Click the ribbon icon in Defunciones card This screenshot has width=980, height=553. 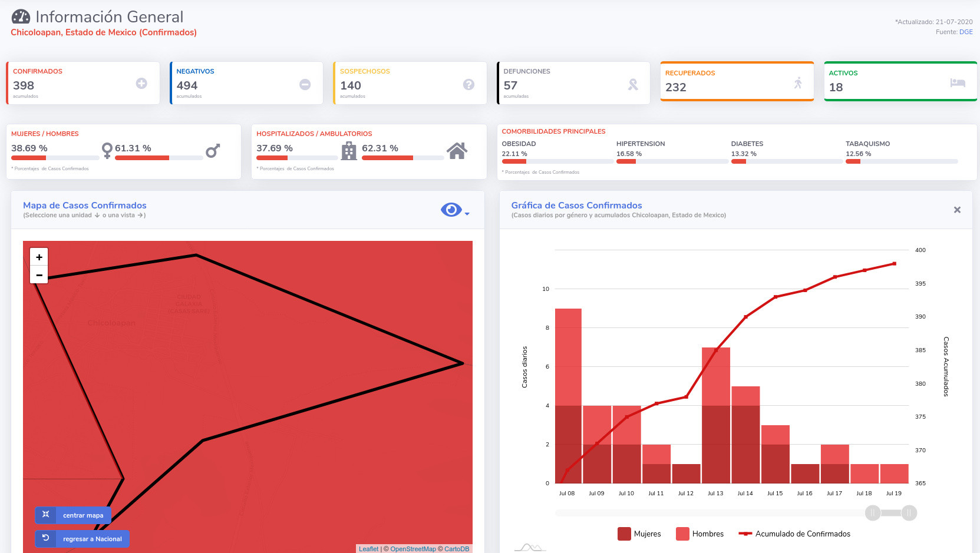point(633,85)
